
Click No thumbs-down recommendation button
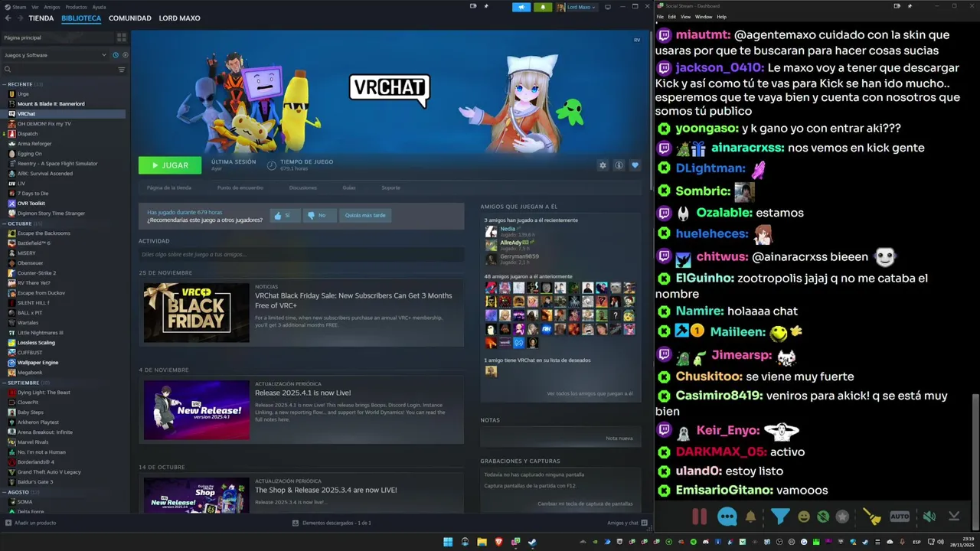pyautogui.click(x=319, y=216)
